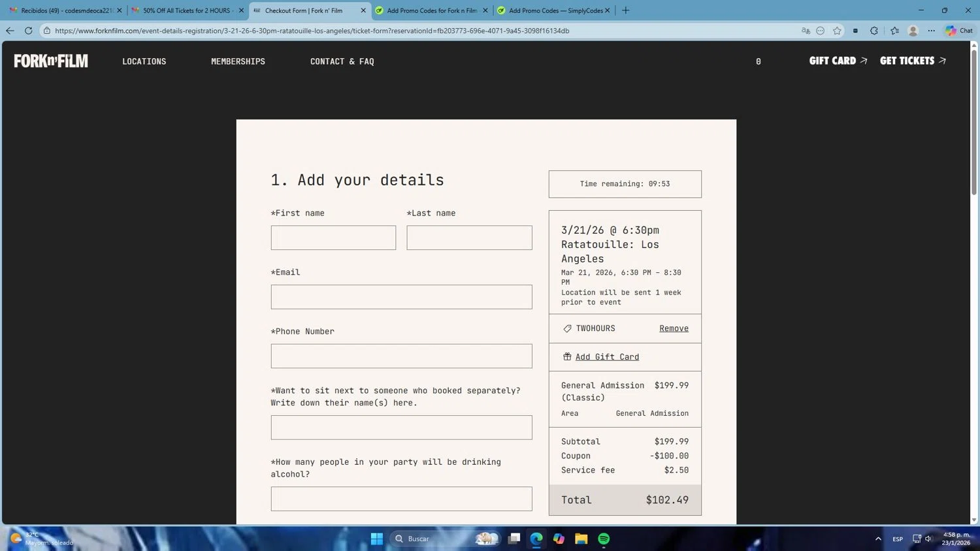Click the ESP language indicator
Screen dimensions: 980x551
pos(898,539)
